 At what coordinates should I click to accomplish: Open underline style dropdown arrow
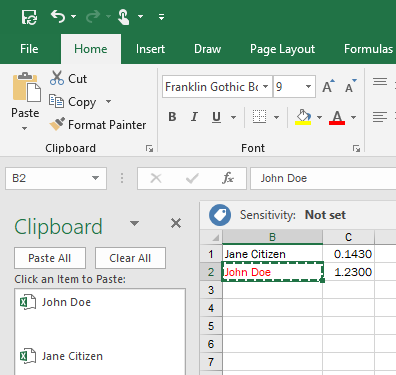(234, 117)
